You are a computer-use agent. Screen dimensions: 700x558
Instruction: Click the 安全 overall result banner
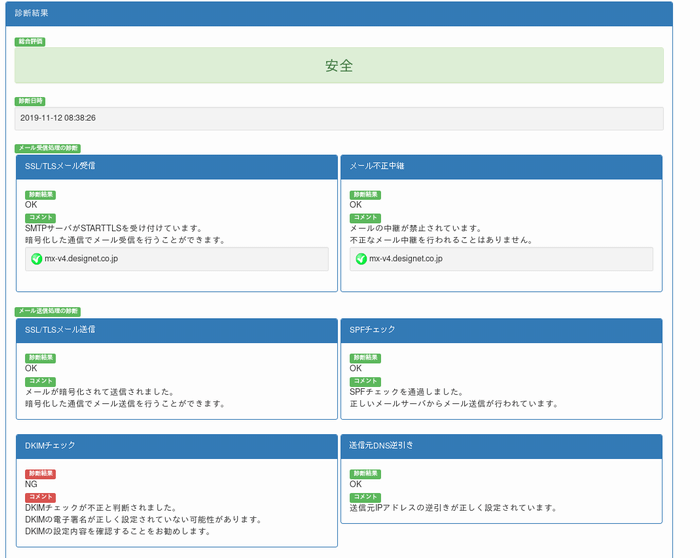pos(339,66)
